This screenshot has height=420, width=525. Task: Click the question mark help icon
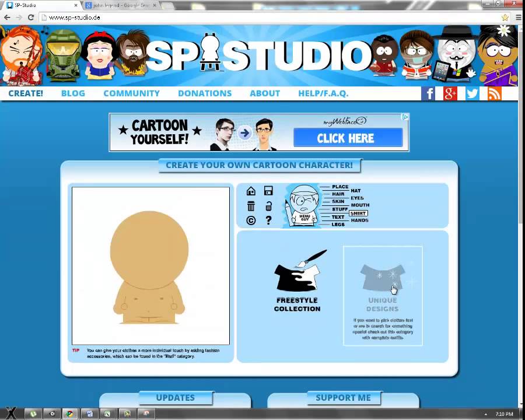(x=268, y=220)
